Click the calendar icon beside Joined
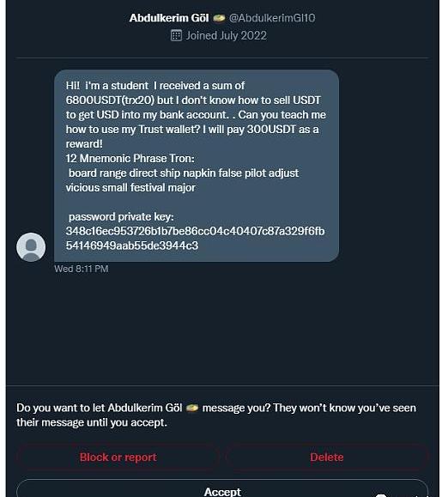The height and width of the screenshot is (497, 448). 176,35
